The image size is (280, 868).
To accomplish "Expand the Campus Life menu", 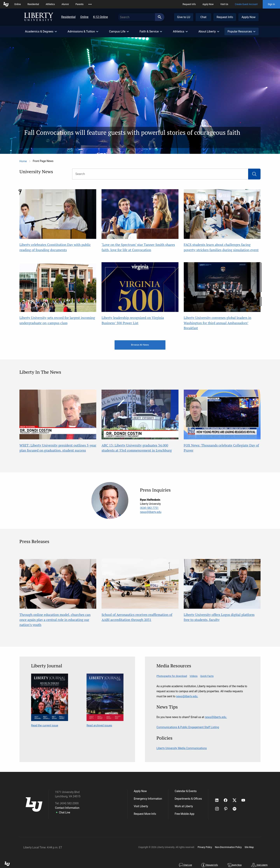I will coord(119,31).
